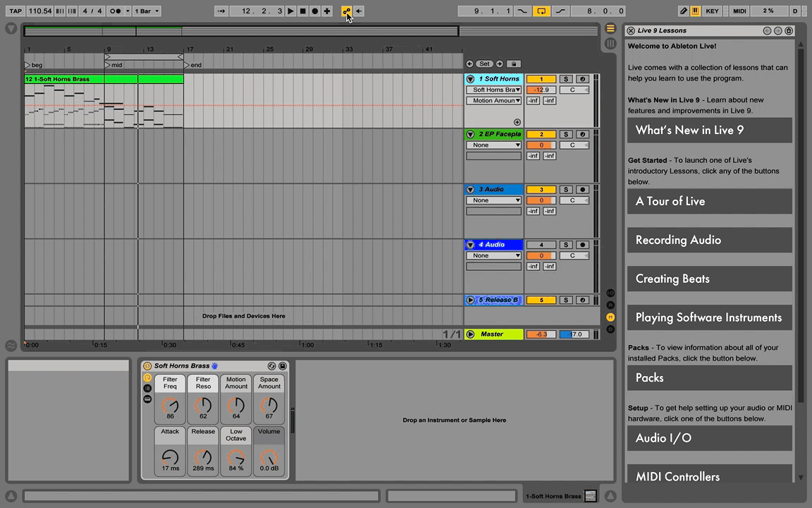
Task: Fold the 3 Audio track
Action: [x=470, y=189]
